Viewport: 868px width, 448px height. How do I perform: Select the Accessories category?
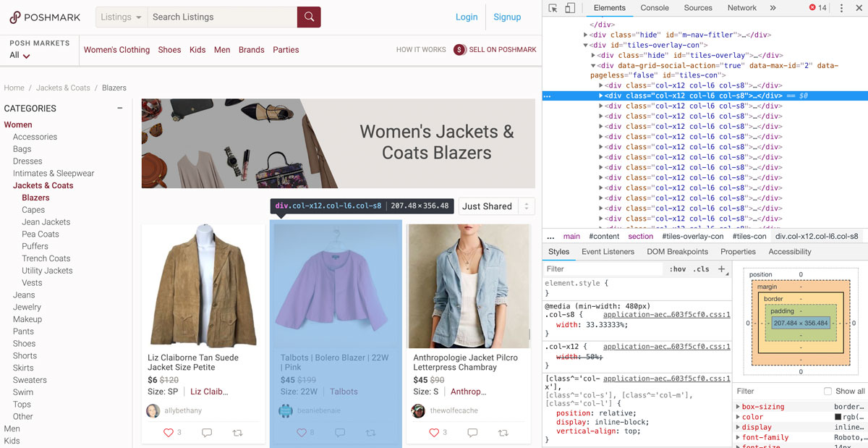coord(35,137)
